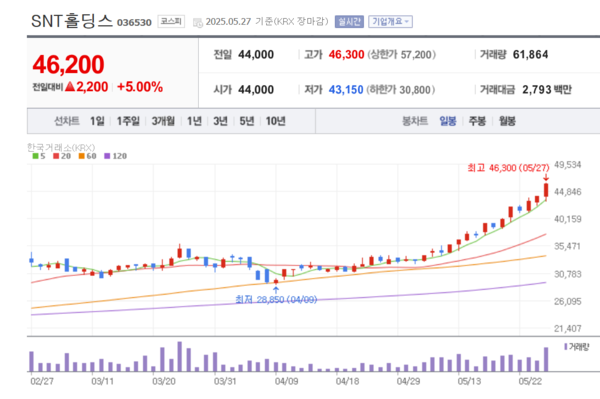Switch to 월봉 monthly candle chart

[507, 121]
